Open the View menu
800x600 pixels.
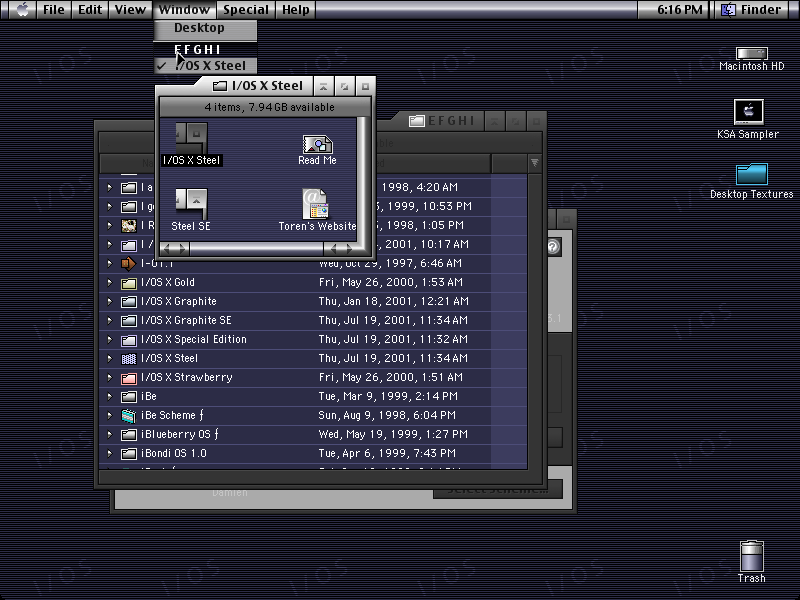coord(130,10)
